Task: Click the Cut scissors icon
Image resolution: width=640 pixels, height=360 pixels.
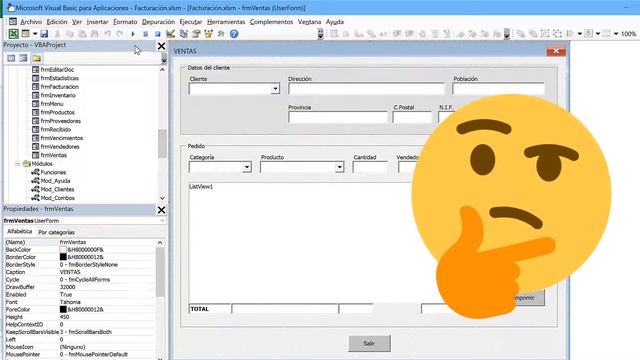Action: pyautogui.click(x=57, y=34)
